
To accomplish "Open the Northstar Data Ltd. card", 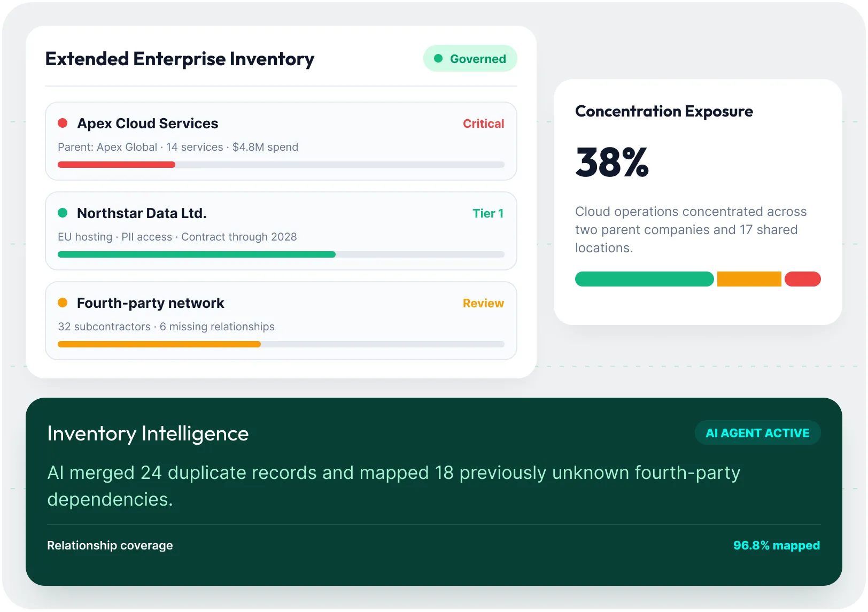I will tap(281, 231).
